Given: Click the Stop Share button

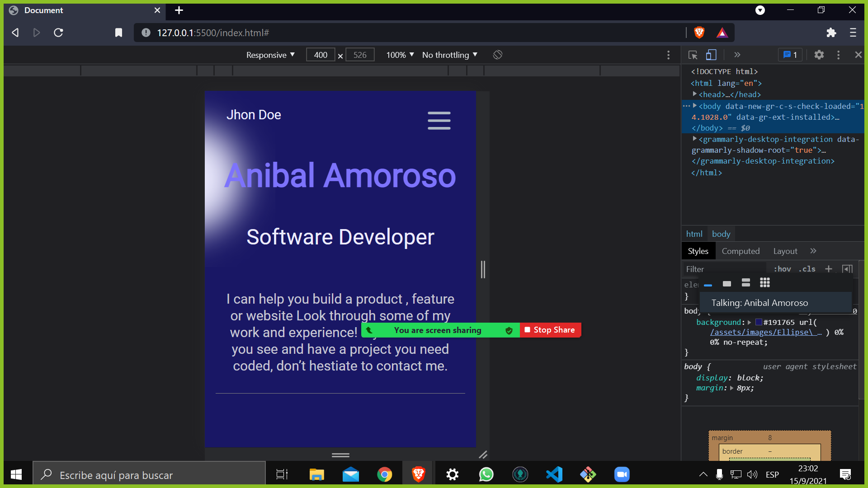Looking at the screenshot, I should click(x=550, y=330).
